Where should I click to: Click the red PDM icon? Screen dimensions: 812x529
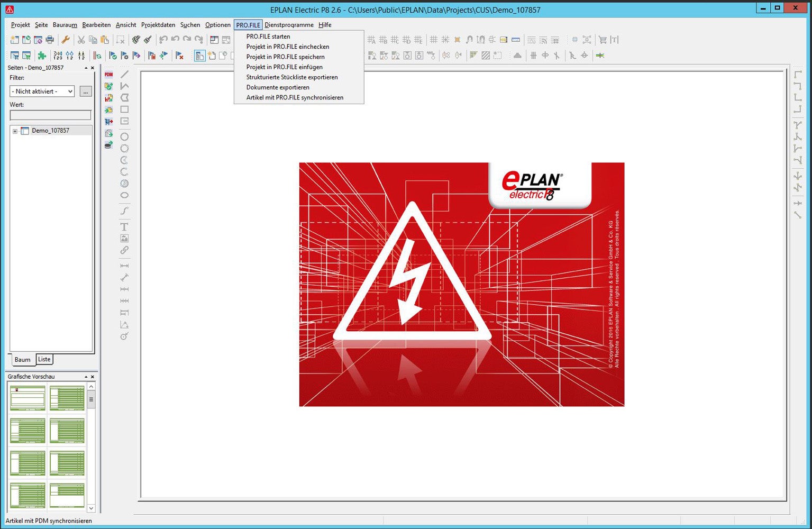pyautogui.click(x=108, y=75)
